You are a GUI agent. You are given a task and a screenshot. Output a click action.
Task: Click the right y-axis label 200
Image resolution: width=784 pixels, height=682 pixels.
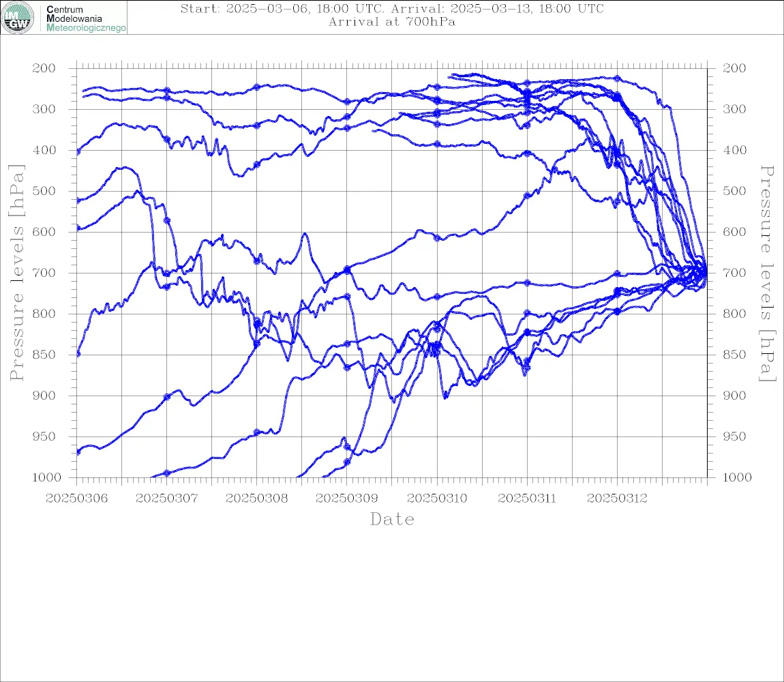pyautogui.click(x=734, y=68)
